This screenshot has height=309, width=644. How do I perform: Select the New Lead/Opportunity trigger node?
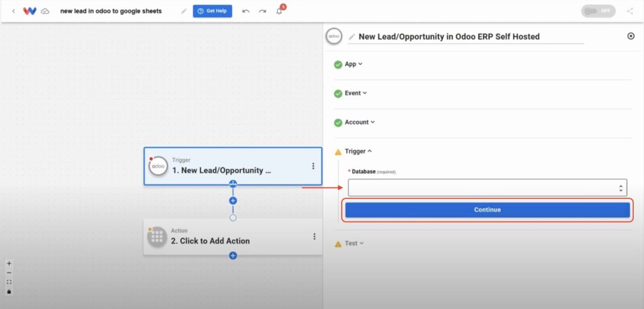[233, 166]
